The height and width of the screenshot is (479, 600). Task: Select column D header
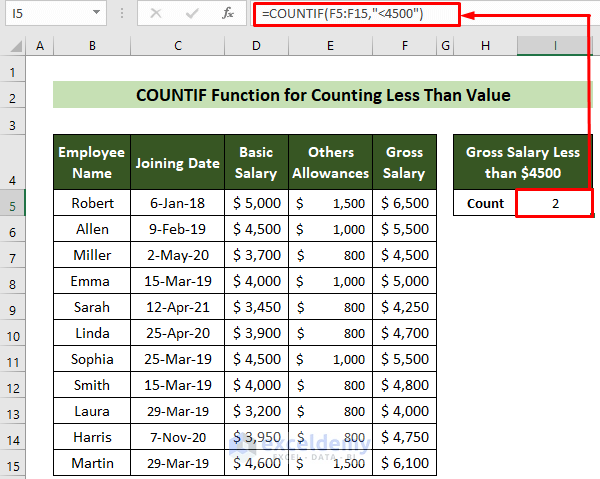point(256,46)
